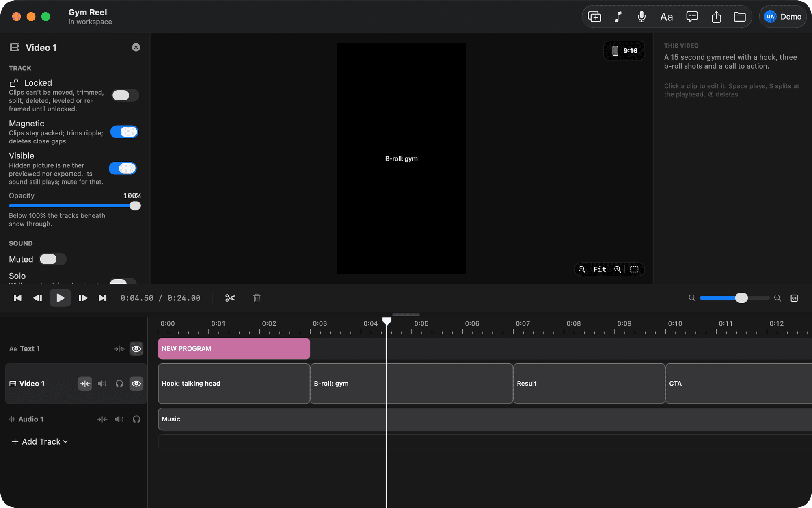Click the safe-area frame icon in preview
The height and width of the screenshot is (508, 812).
(x=634, y=269)
